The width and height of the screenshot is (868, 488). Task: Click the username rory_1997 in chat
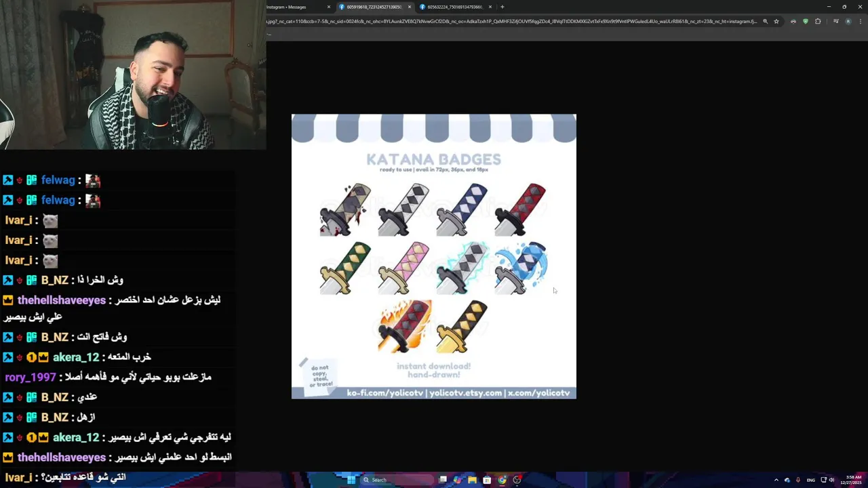coord(31,377)
